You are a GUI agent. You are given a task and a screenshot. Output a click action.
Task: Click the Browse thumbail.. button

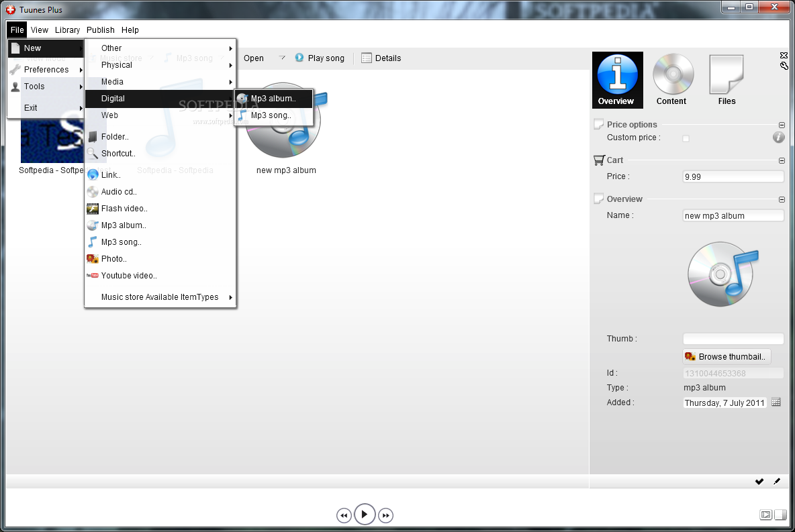point(727,357)
